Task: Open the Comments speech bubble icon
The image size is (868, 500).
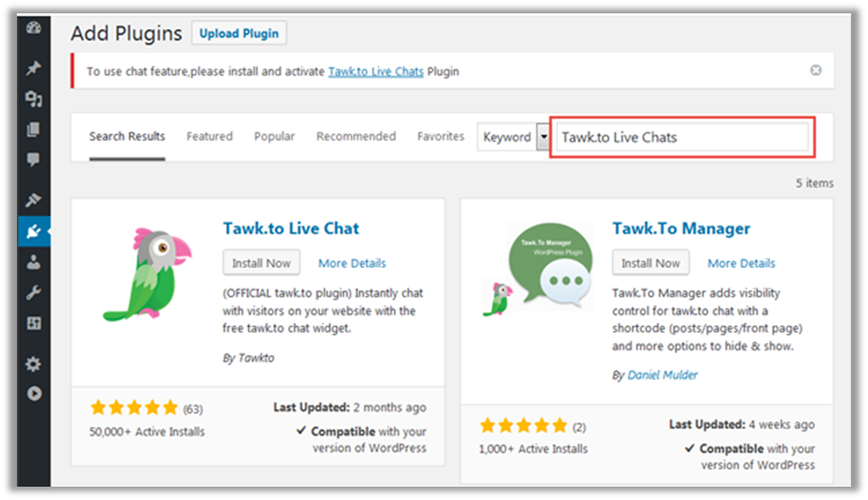Action: [x=34, y=160]
